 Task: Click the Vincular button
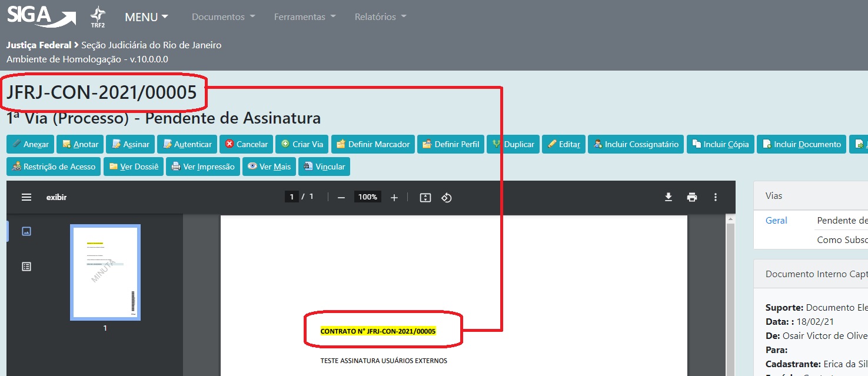(x=324, y=167)
